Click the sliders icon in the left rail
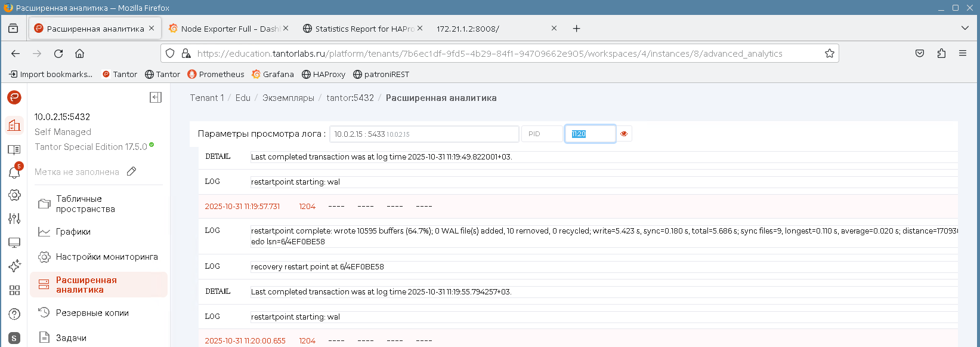Viewport: 980px width, 347px height. [14, 219]
